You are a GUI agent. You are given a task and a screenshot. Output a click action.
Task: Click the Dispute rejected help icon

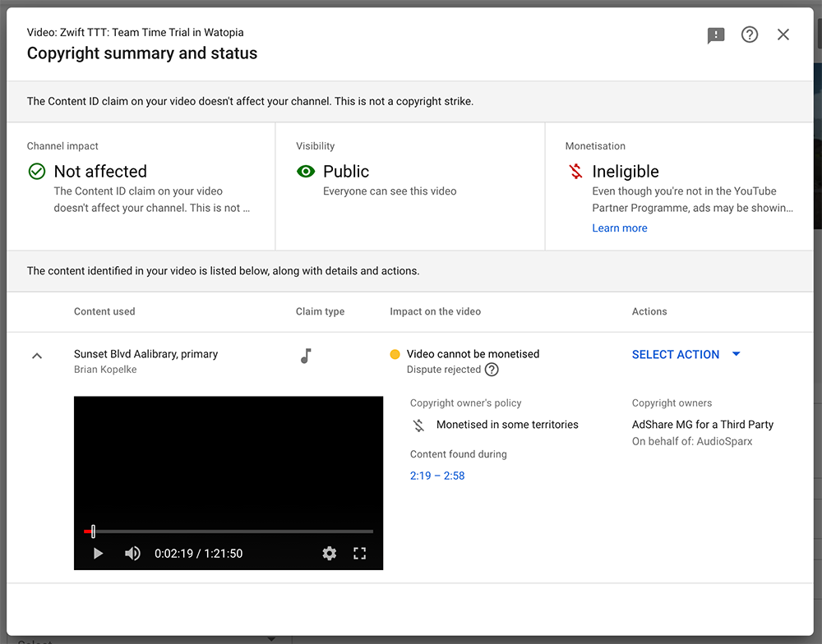(492, 370)
